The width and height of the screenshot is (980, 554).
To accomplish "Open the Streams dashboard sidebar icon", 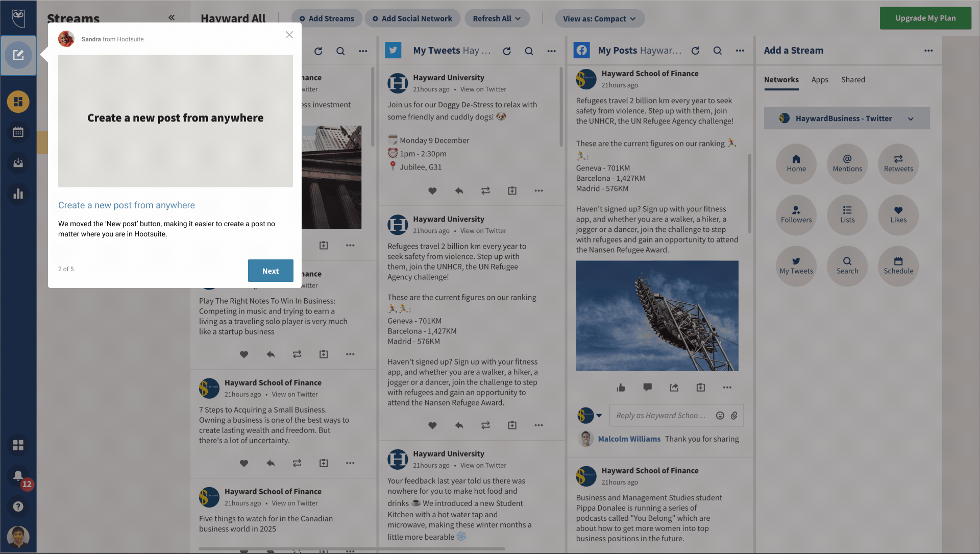I will pos(18,102).
